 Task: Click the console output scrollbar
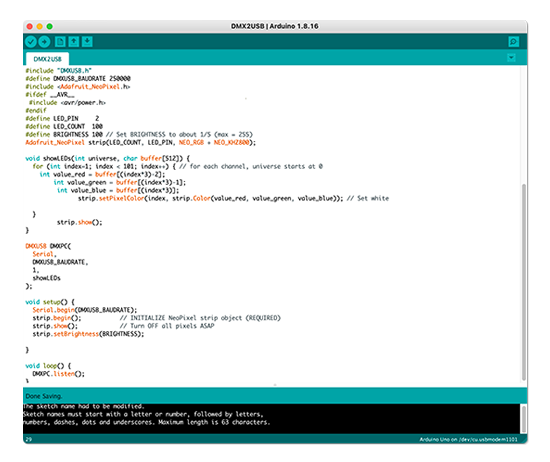click(x=523, y=419)
